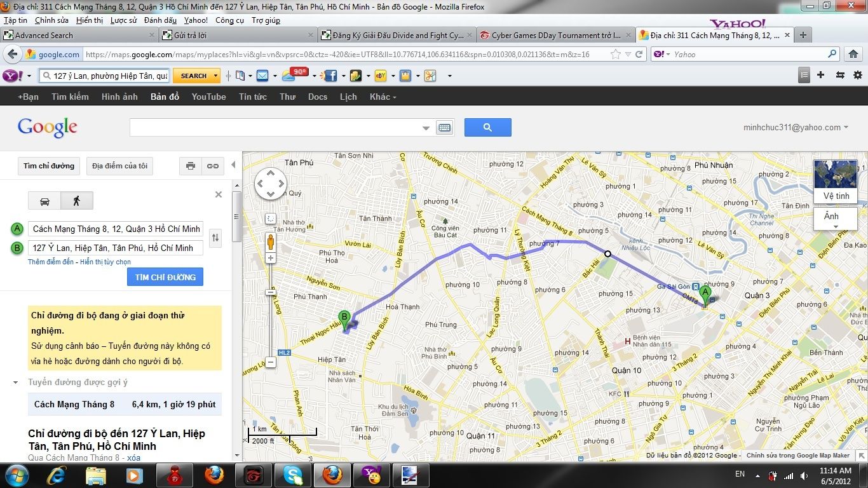Close the directions form
Image resolution: width=868 pixels, height=488 pixels.
click(219, 194)
